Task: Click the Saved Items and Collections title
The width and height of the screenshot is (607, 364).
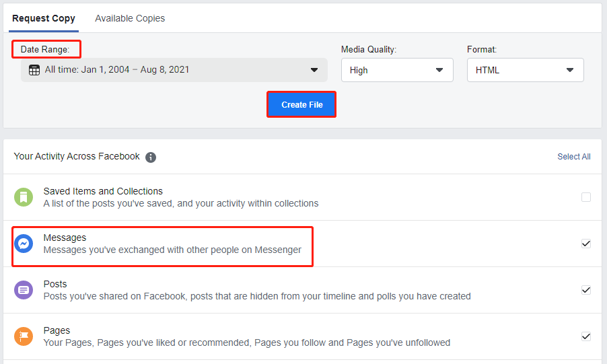Action: point(103,191)
